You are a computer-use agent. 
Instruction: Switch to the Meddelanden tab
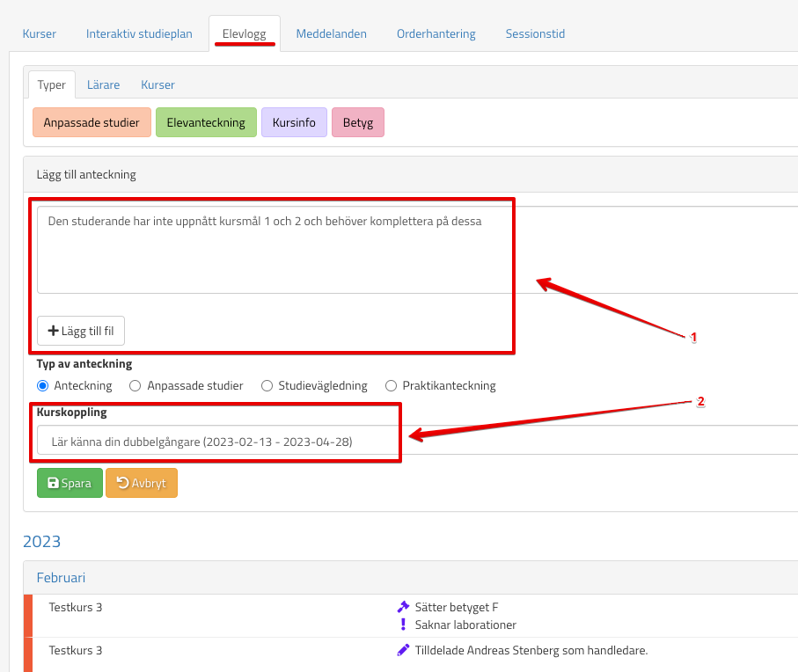pos(331,33)
